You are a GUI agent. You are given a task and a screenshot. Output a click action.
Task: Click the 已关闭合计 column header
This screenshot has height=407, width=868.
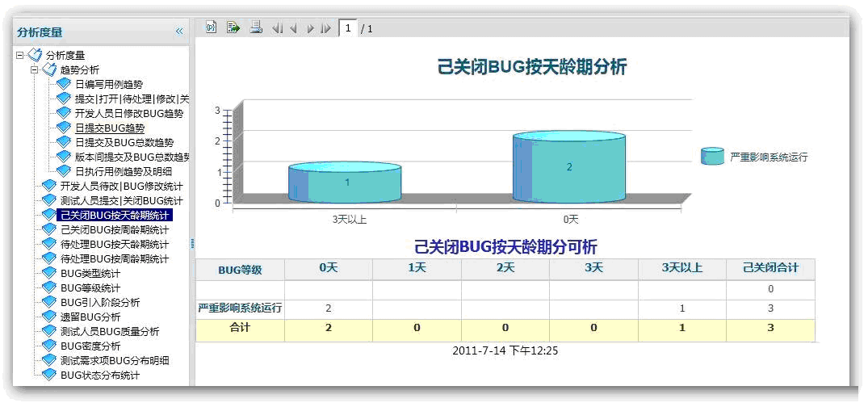click(x=770, y=269)
